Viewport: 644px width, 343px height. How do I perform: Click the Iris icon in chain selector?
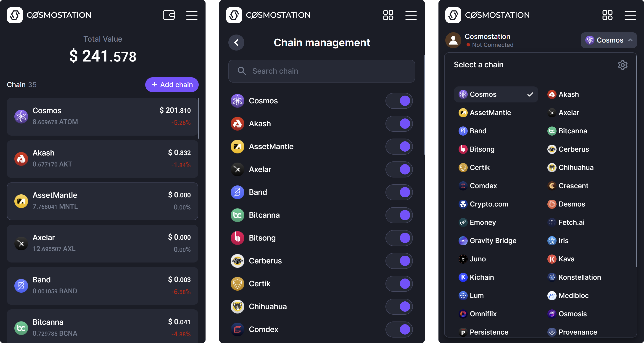(x=552, y=241)
